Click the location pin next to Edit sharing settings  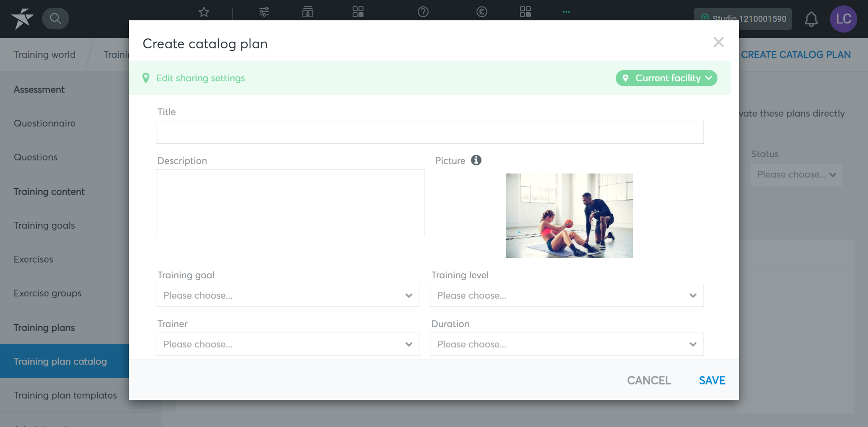tap(146, 78)
